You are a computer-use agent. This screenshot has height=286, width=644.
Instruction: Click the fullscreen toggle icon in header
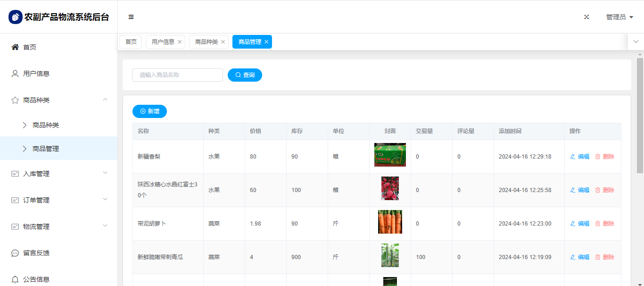(x=586, y=17)
